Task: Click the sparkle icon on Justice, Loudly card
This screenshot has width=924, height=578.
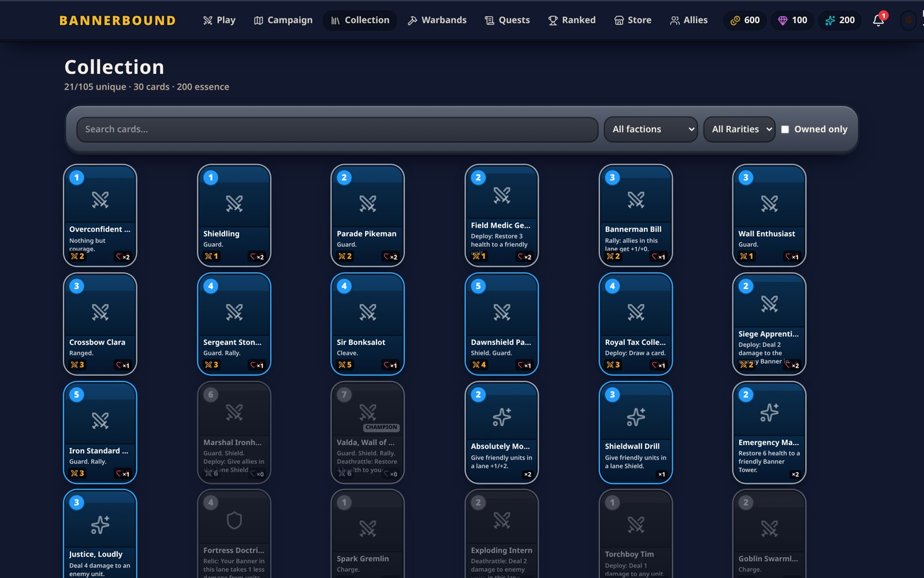Action: 100,525
